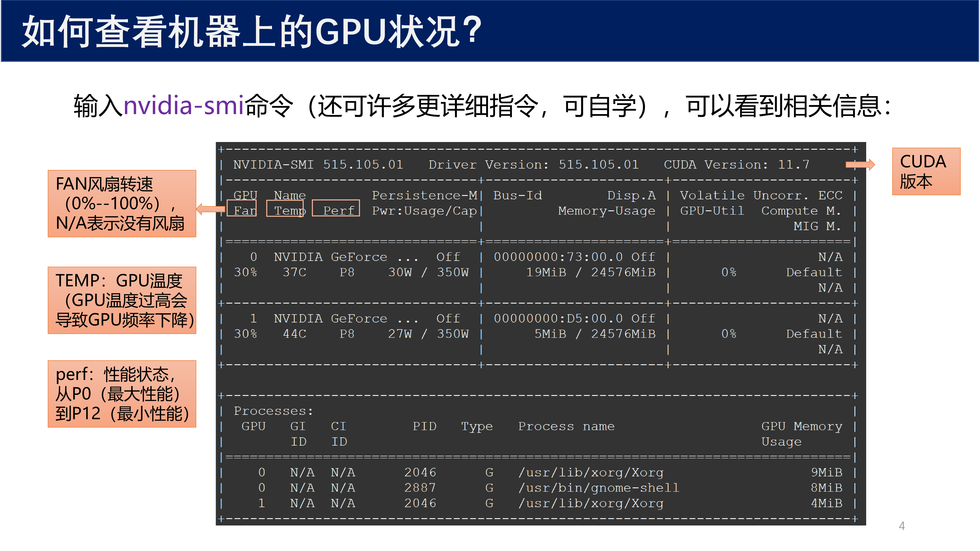The width and height of the screenshot is (980, 551).
Task: Click 'Compute M.' header text
Action: [801, 211]
